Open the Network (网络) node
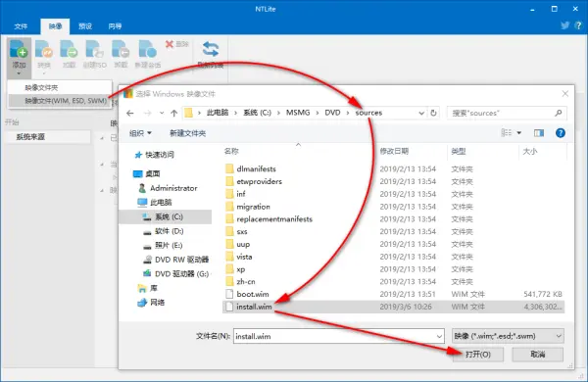Screen dimensions: 588x382 click(151, 302)
